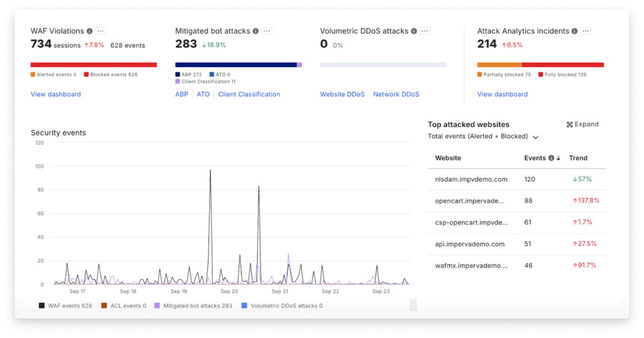Open Volumetric DDoS attacks more options menu
This screenshot has height=338, width=644.
pyautogui.click(x=425, y=31)
